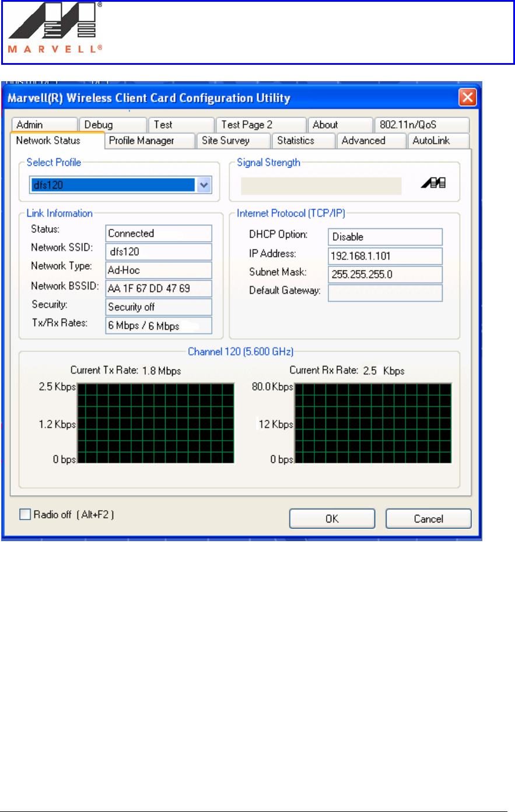Viewport: 515px width, 812px height.
Task: Click the Internet Protocol (TCP/IP) group label
Action: [x=291, y=214]
